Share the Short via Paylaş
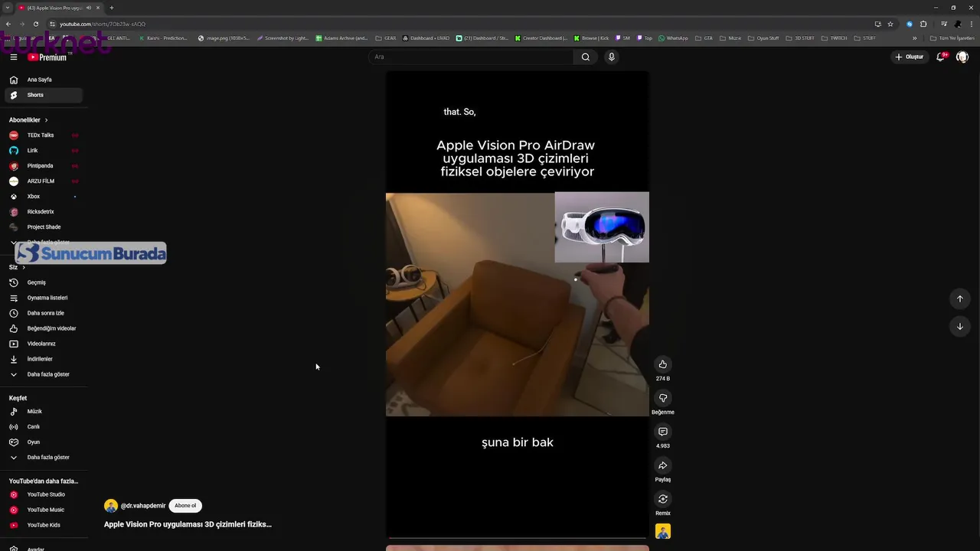The image size is (980, 551). 663,465
